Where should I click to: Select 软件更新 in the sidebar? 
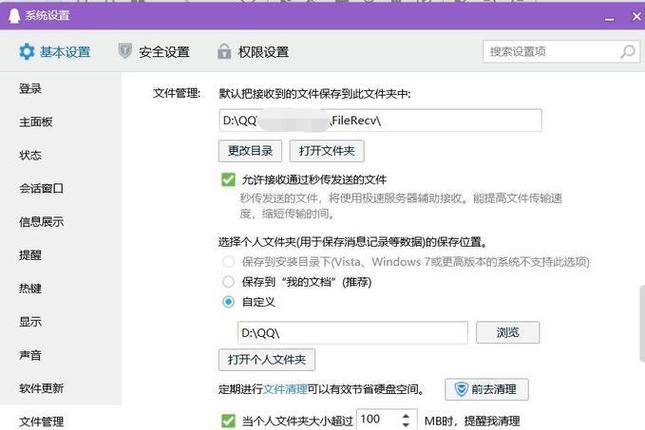coord(41,388)
